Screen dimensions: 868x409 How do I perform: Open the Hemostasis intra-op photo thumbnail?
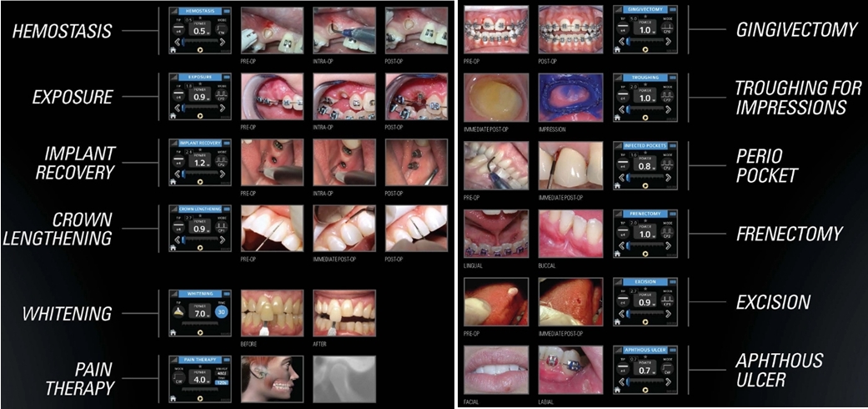(342, 28)
